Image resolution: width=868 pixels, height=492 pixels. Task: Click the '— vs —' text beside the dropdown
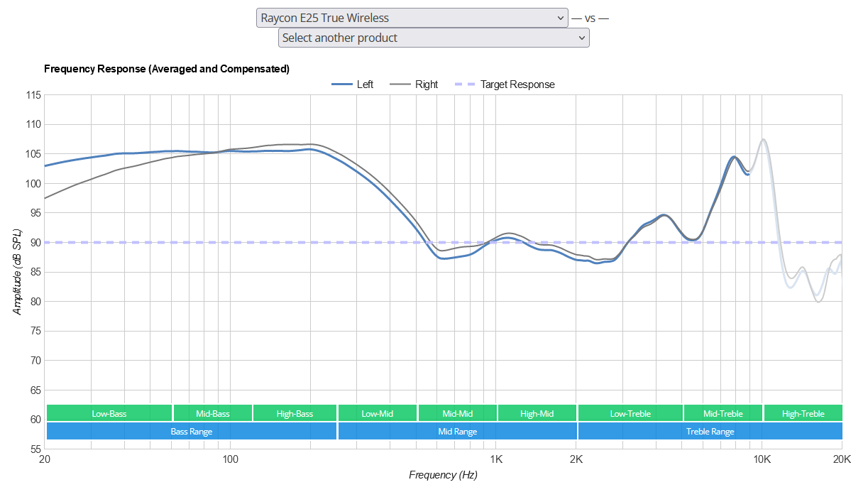pos(590,18)
